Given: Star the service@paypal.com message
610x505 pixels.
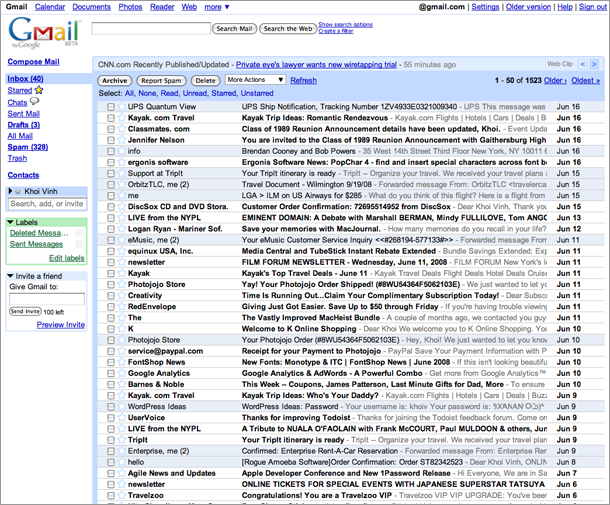Looking at the screenshot, I should tap(122, 351).
